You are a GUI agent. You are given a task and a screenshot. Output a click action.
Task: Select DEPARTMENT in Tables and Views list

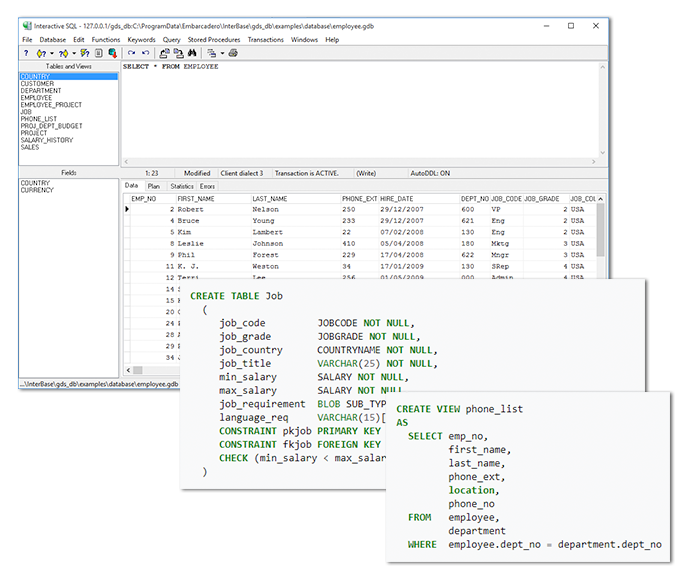point(41,90)
